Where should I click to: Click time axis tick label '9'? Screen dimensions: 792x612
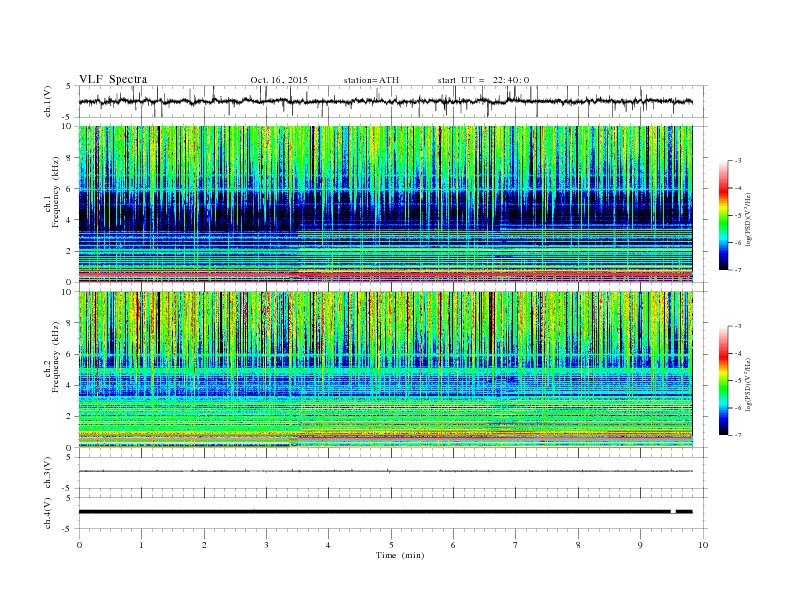tap(640, 545)
